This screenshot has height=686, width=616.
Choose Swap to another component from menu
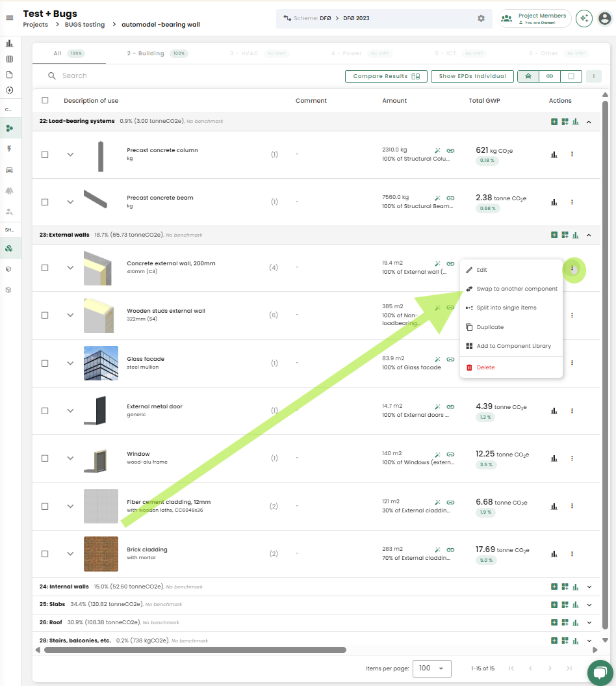[x=517, y=289]
